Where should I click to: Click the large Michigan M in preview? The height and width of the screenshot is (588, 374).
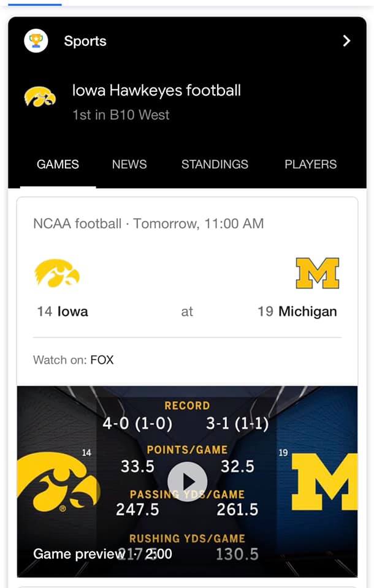tap(324, 482)
